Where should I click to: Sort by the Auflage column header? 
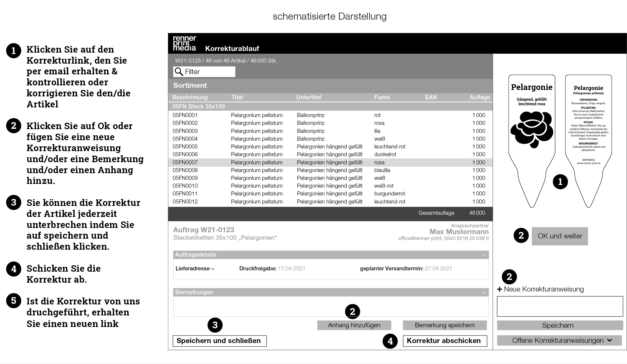[480, 97]
